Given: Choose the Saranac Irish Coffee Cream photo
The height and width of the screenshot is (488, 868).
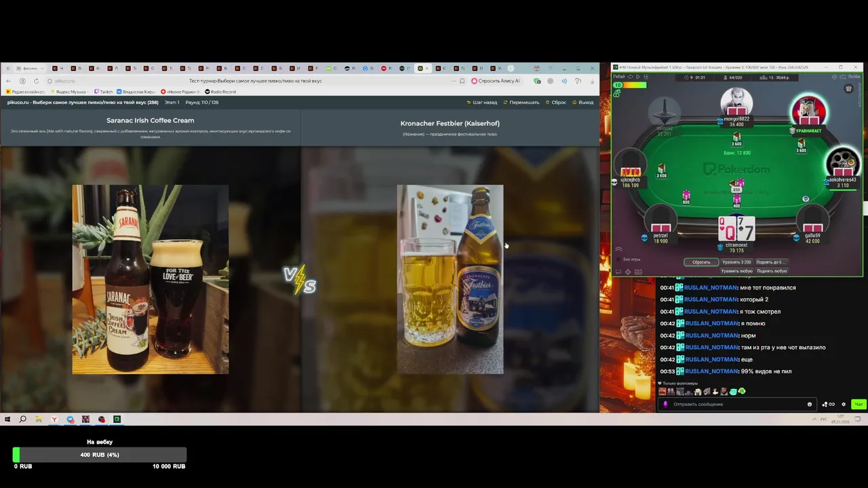Looking at the screenshot, I should pyautogui.click(x=151, y=279).
